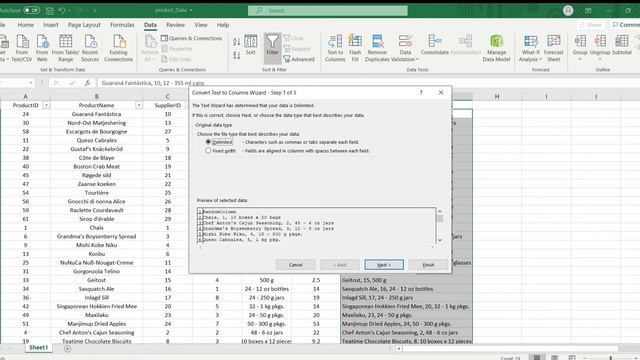This screenshot has width=640, height=360.
Task: Open Text to Columns tool
Action: (x=335, y=48)
